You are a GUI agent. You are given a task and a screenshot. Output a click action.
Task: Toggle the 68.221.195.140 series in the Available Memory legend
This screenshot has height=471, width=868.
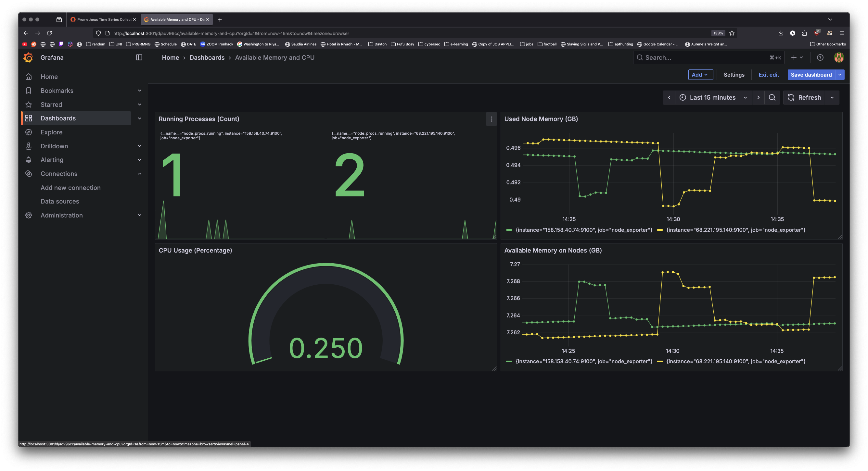point(735,361)
